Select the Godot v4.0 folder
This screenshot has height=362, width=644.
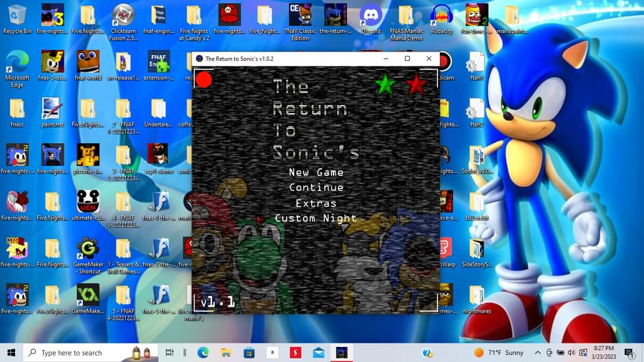click(x=477, y=160)
